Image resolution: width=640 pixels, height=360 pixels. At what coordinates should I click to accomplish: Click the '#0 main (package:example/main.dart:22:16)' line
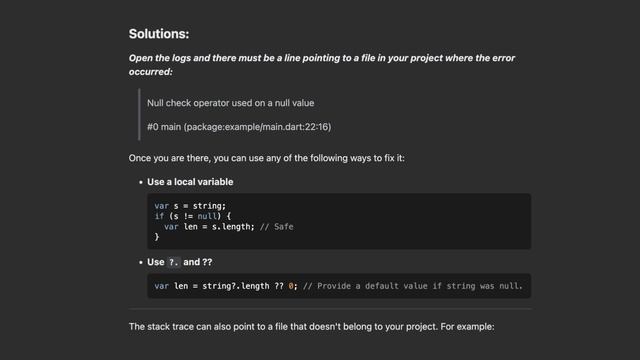pyautogui.click(x=239, y=127)
